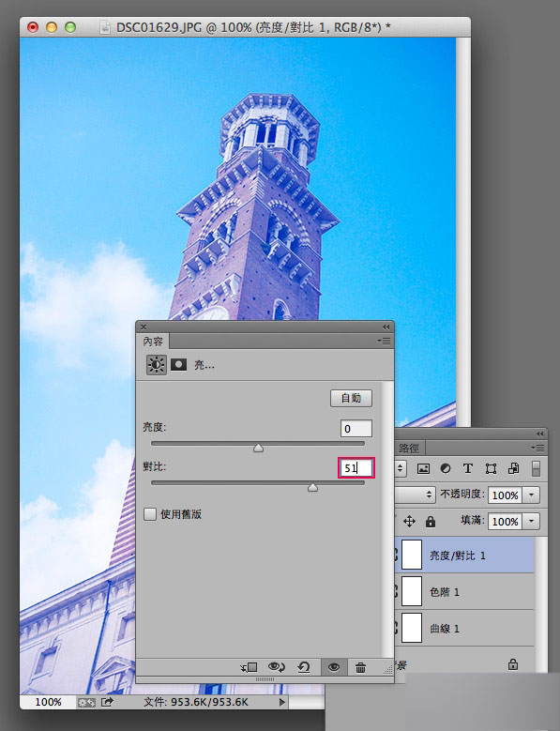Filter layers by type (T) icon
560x731 pixels.
tap(468, 468)
